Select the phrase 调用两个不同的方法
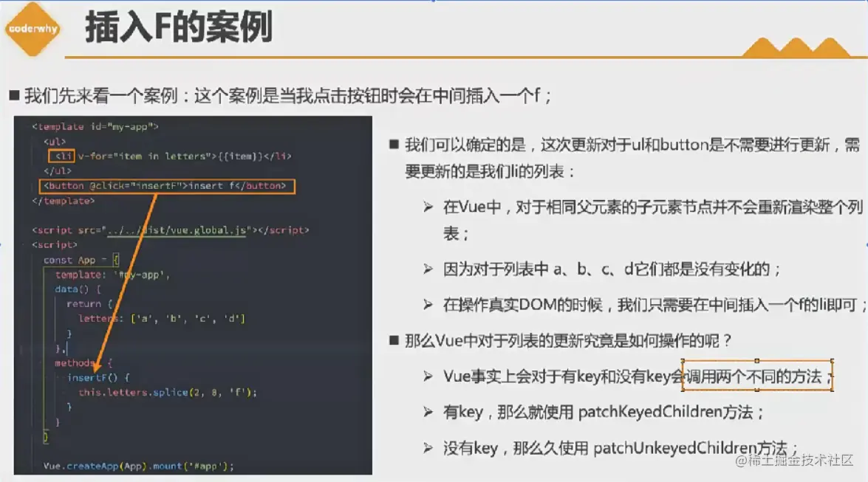 754,377
